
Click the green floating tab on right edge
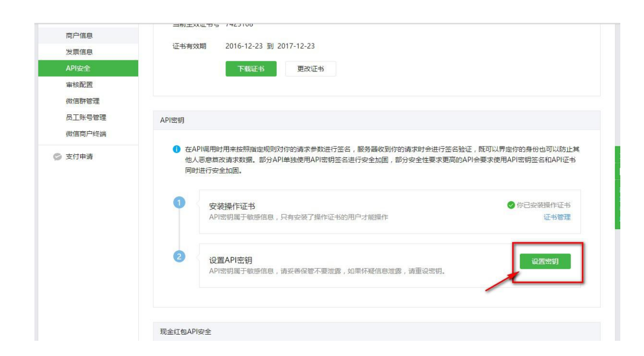coord(617,187)
